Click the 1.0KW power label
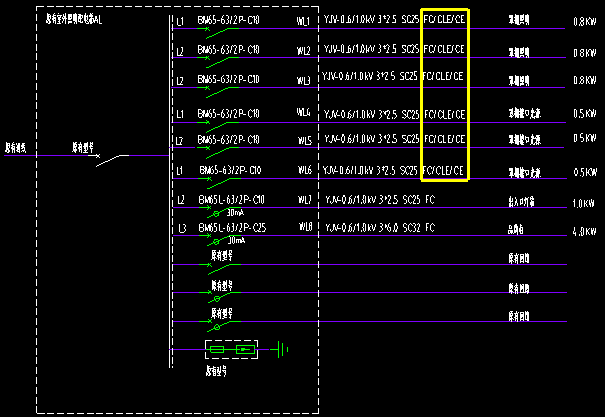The height and width of the screenshot is (417, 605). point(583,203)
